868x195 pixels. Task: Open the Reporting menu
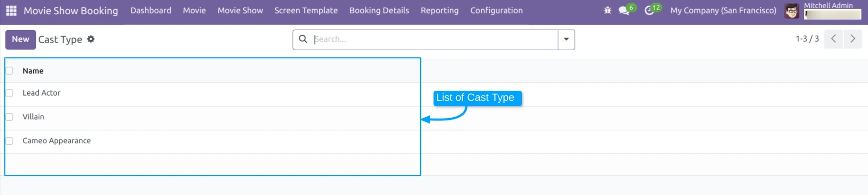tap(439, 11)
